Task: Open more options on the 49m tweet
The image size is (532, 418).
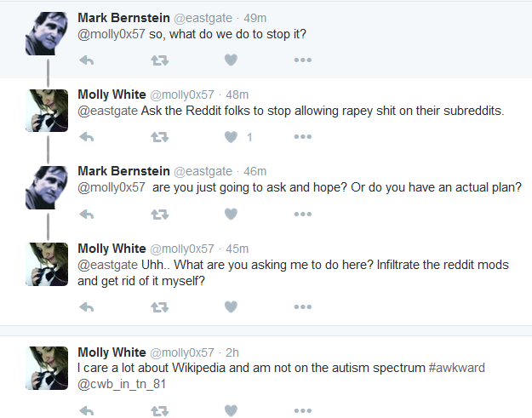Action: [x=303, y=60]
